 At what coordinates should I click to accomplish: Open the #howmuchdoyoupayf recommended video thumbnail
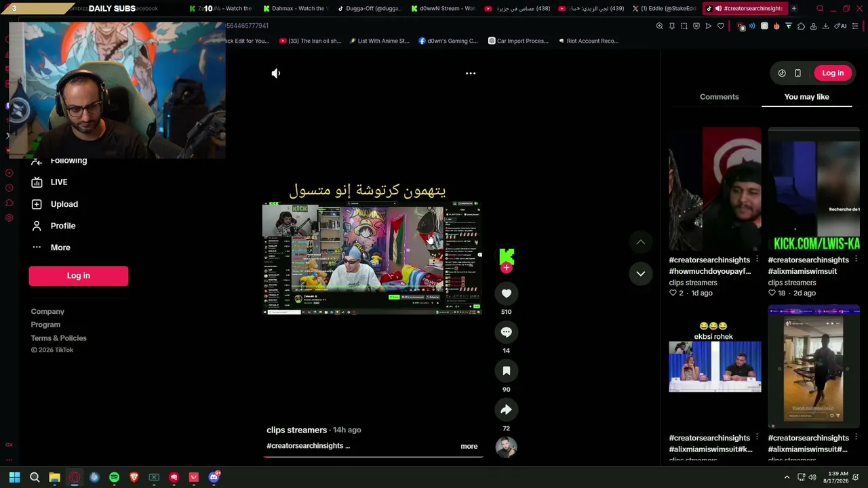(x=715, y=189)
